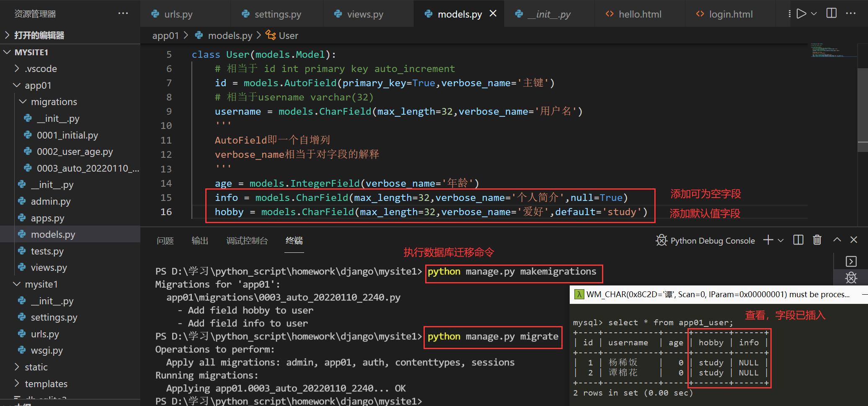
Task: Maximize the panel with up chevron
Action: point(837,239)
